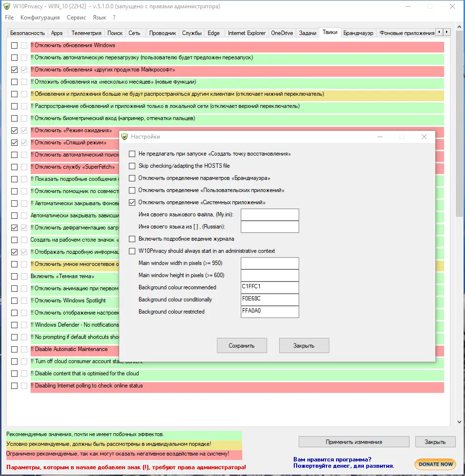Tick first checkbox for Disable Automatic Maintenance
The width and height of the screenshot is (465, 476).
pos(14,350)
